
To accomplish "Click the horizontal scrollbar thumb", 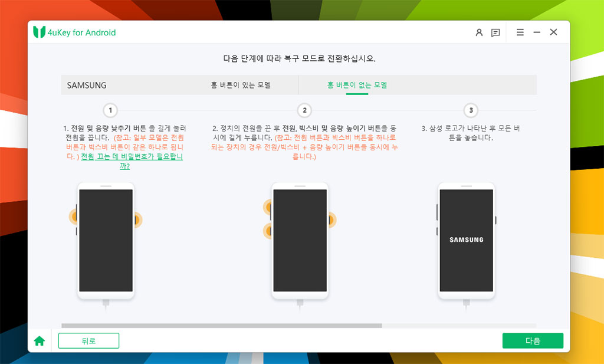I will (222, 326).
